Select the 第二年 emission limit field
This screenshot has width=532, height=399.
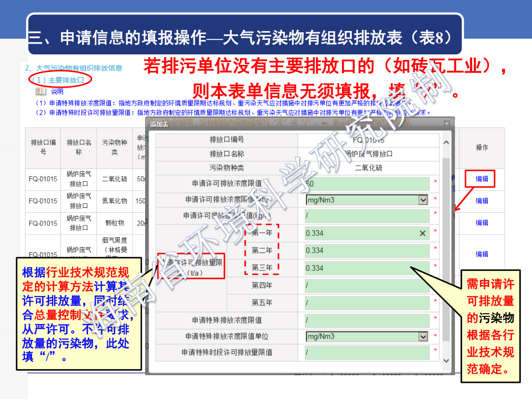point(367,250)
